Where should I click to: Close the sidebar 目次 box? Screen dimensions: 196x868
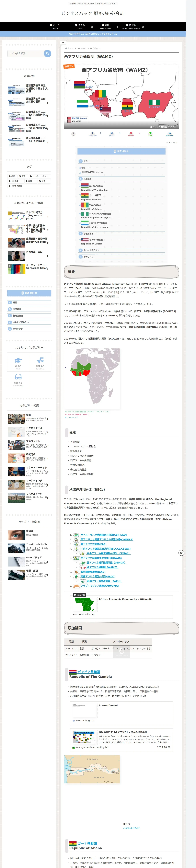[29, 293]
